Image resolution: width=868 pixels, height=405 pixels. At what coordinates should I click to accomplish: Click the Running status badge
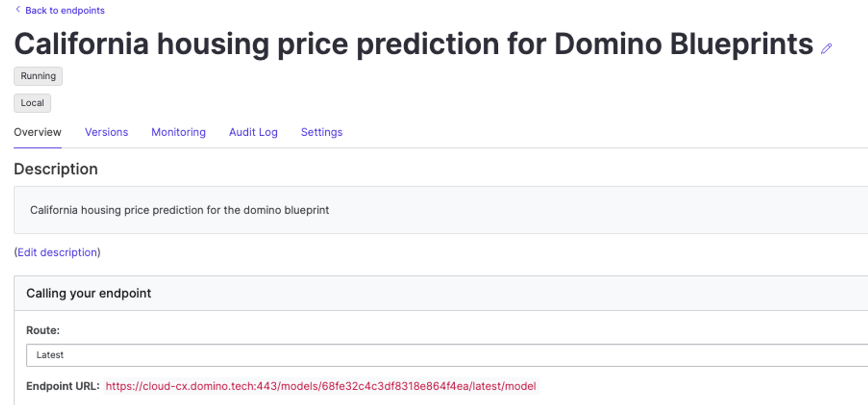tap(38, 76)
